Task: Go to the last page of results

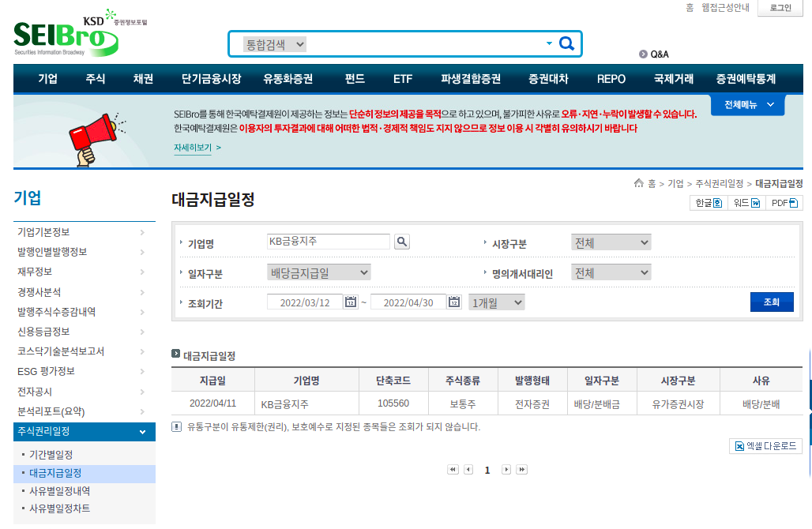Action: [x=522, y=470]
